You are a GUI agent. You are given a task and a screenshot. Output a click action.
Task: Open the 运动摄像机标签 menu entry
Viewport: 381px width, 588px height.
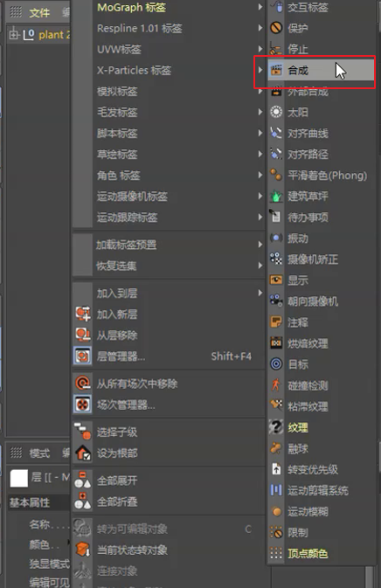(x=169, y=196)
